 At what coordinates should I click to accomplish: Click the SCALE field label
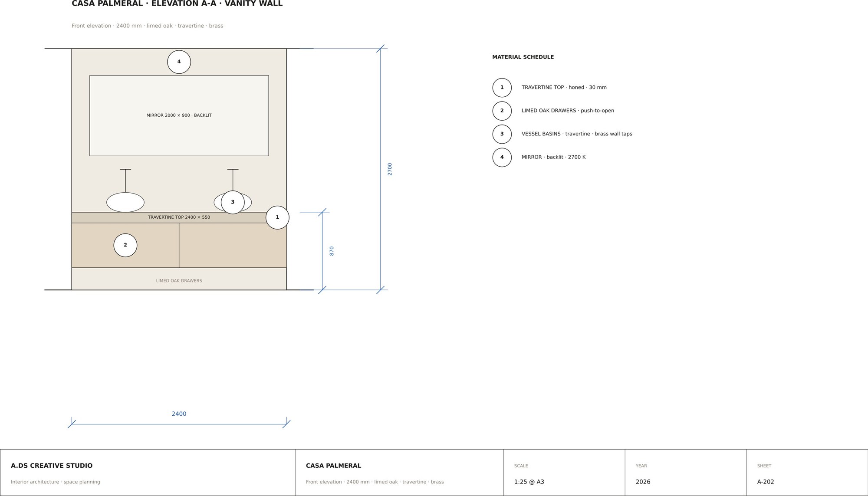521,466
